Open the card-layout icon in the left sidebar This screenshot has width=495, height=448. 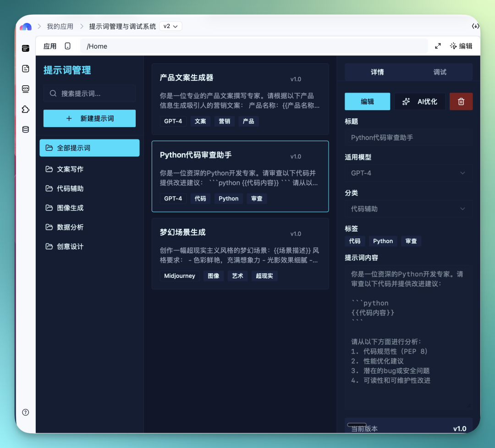26,48
